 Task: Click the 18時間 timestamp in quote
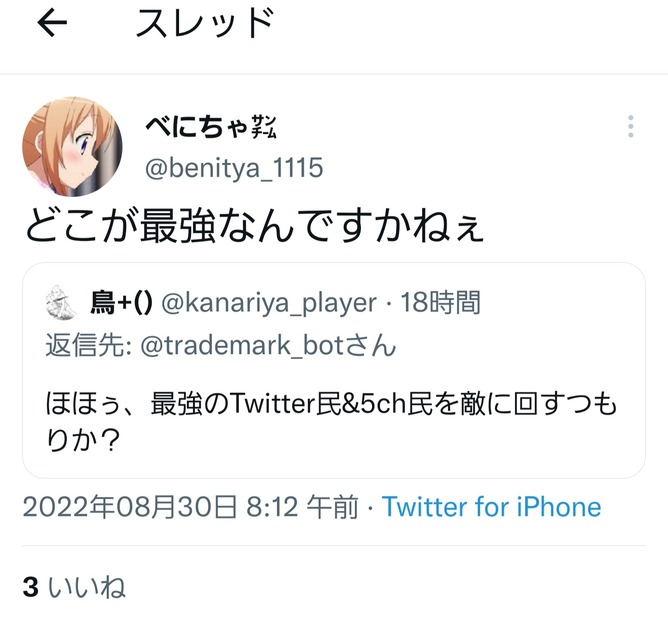pyautogui.click(x=441, y=302)
